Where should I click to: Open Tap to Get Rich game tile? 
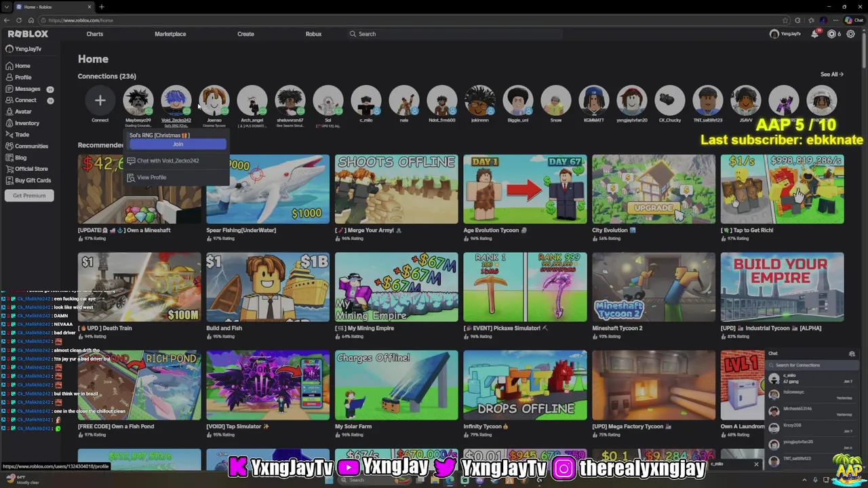coord(782,189)
